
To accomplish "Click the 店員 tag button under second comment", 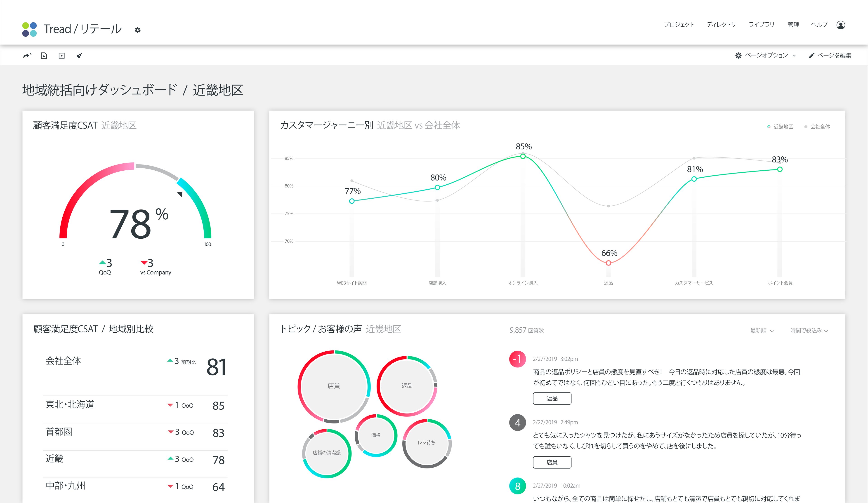I will point(552,462).
